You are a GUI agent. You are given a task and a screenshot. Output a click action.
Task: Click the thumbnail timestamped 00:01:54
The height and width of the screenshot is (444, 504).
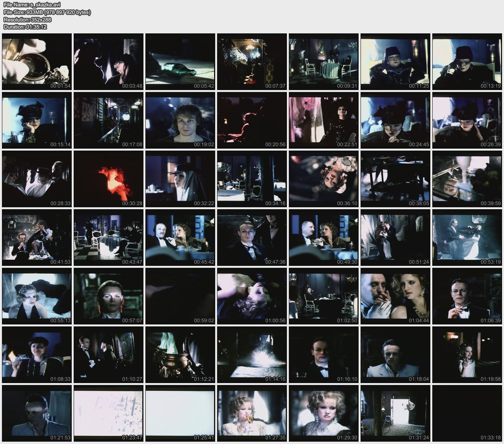click(x=37, y=62)
